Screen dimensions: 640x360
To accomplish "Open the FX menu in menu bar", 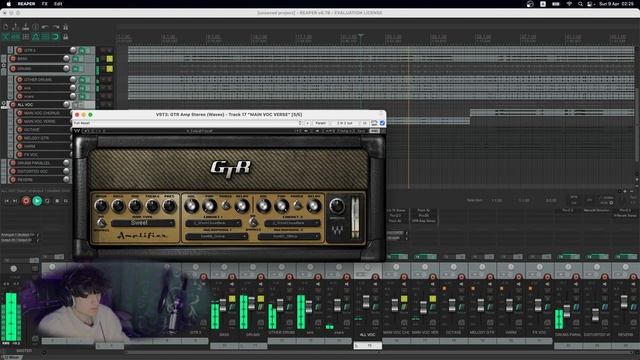I will (x=44, y=4).
